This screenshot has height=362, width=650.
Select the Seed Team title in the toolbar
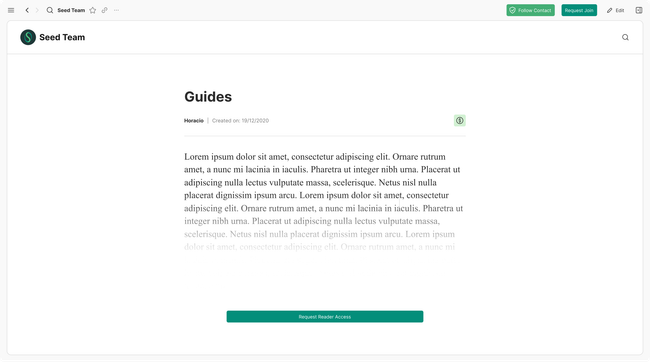pos(71,10)
